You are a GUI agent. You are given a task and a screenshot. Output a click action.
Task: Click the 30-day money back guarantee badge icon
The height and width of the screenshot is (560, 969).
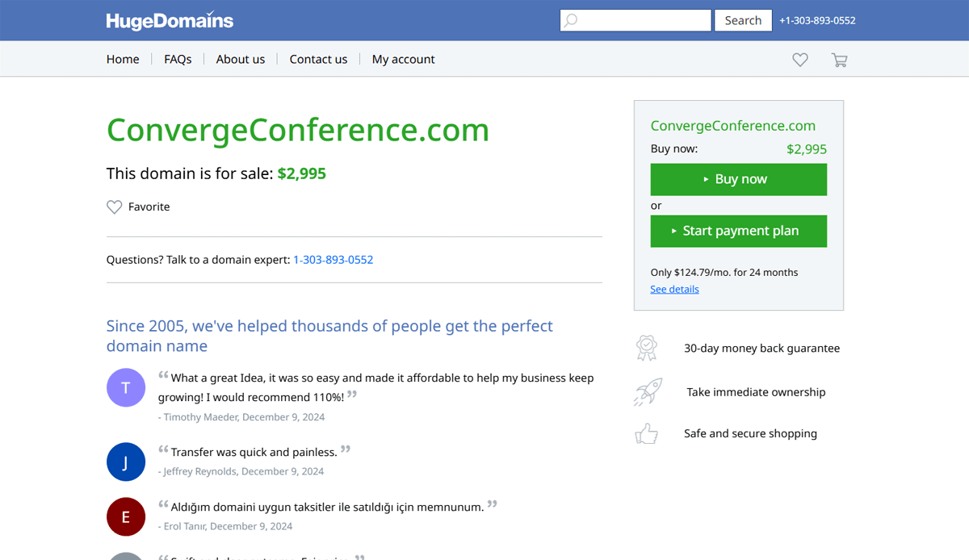(647, 347)
